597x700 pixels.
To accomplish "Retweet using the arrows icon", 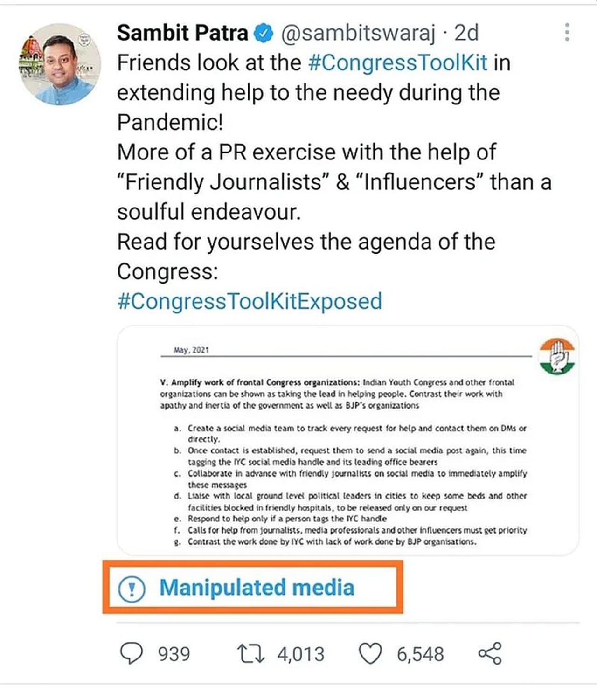I will click(x=251, y=654).
